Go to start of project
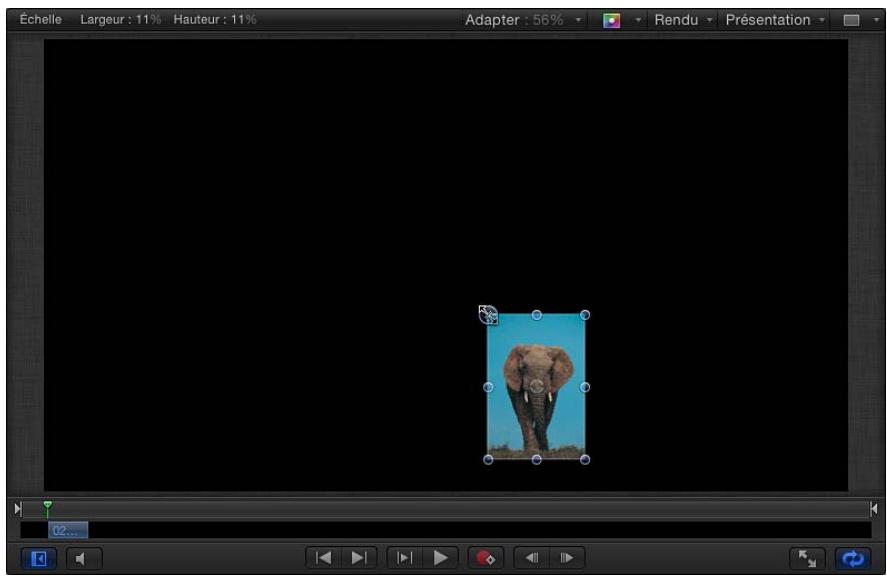Viewport: 887px width, 579px height. click(x=324, y=558)
